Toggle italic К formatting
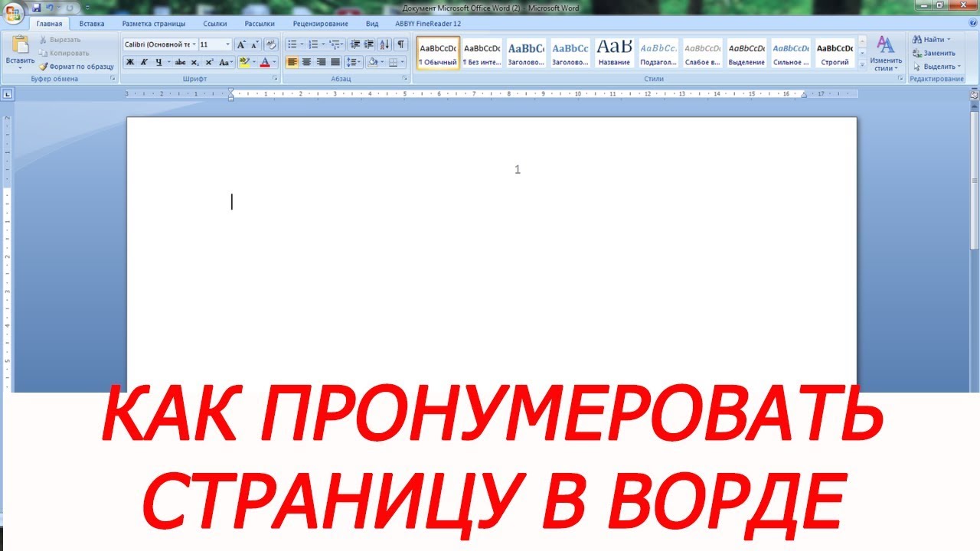This screenshot has height=551, width=980. point(144,63)
